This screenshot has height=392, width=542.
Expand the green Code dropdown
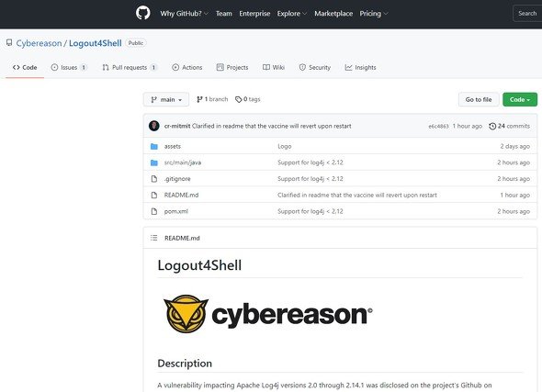click(x=520, y=99)
